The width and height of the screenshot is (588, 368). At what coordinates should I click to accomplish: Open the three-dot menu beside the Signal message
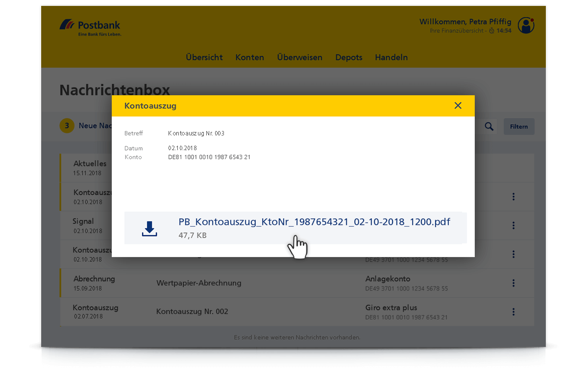pyautogui.click(x=514, y=225)
